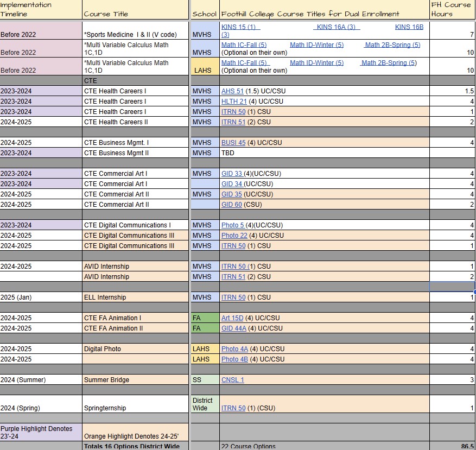Select the TBD cell for Business Mgmt II
Screen dimensions: 476x450
coord(325,153)
